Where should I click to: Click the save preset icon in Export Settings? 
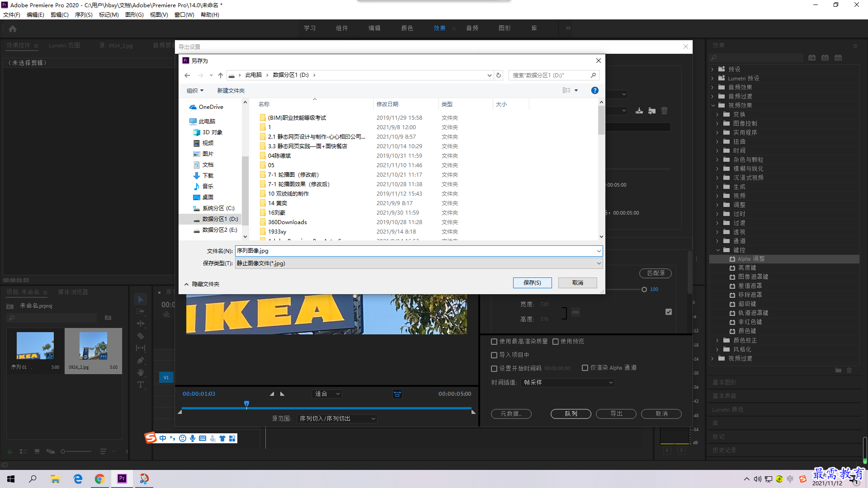point(639,111)
